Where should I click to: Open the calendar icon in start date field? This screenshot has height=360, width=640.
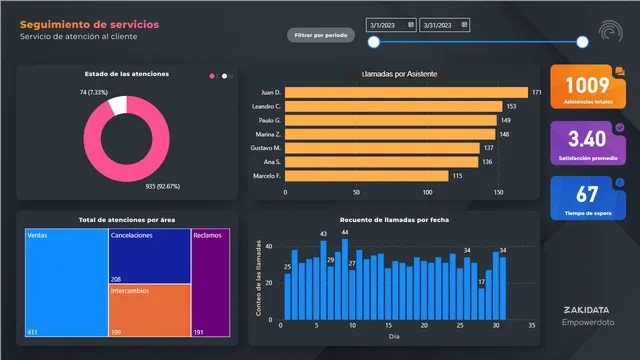click(x=411, y=25)
